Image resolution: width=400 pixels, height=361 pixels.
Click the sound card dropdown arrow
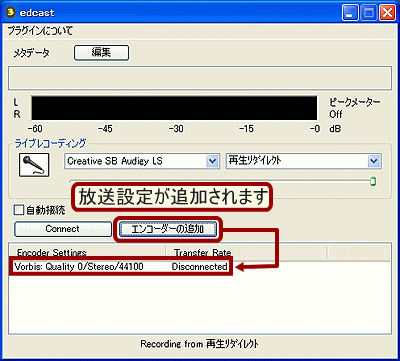point(212,161)
